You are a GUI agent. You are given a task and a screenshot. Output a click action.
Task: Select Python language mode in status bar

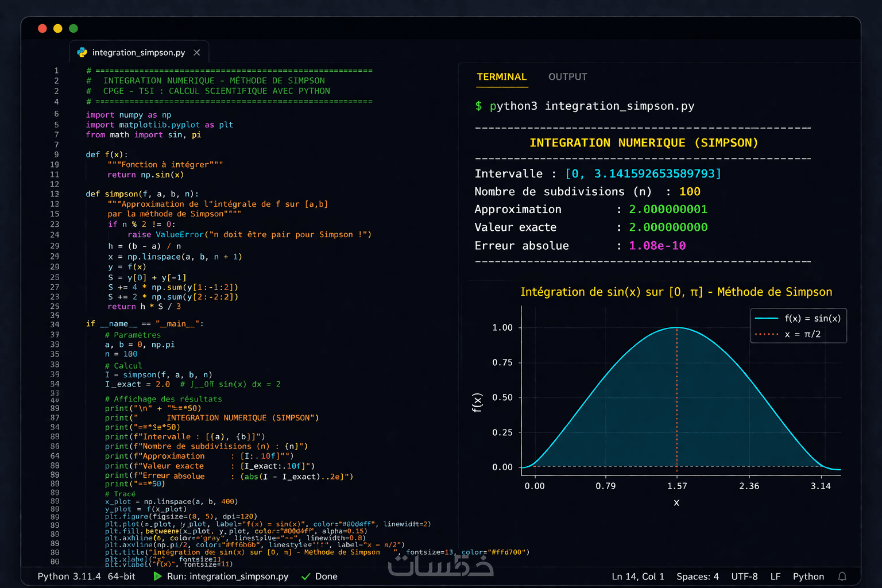(808, 577)
